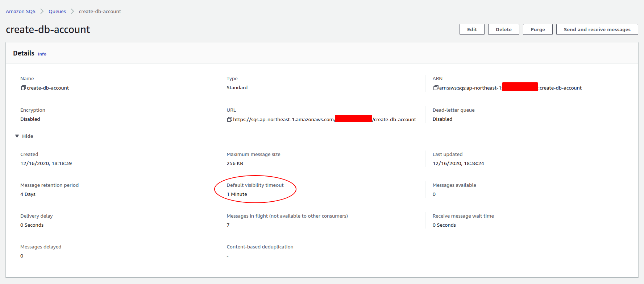This screenshot has width=644, height=284.
Task: Copy the queue name icon
Action: [23, 88]
